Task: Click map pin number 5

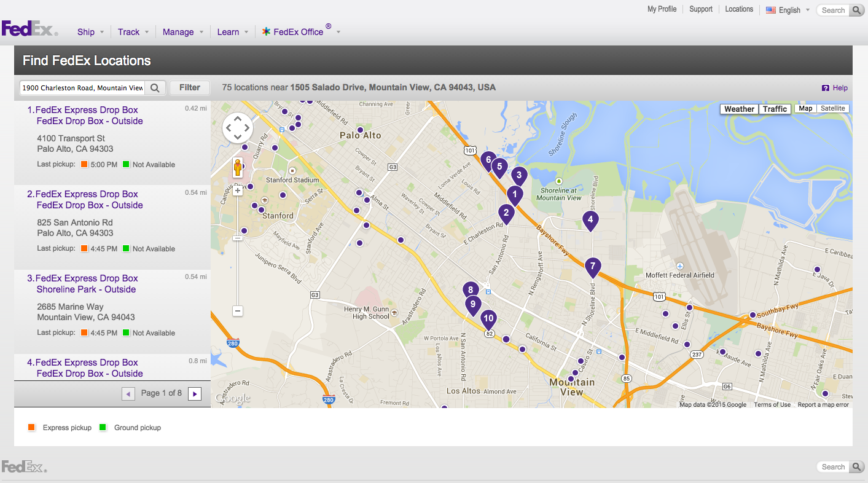Action: [499, 167]
